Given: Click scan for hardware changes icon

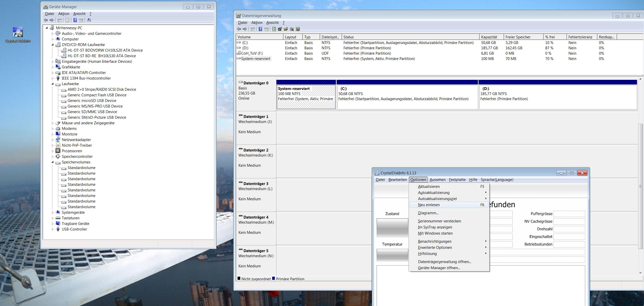Looking at the screenshot, I should pos(89,20).
